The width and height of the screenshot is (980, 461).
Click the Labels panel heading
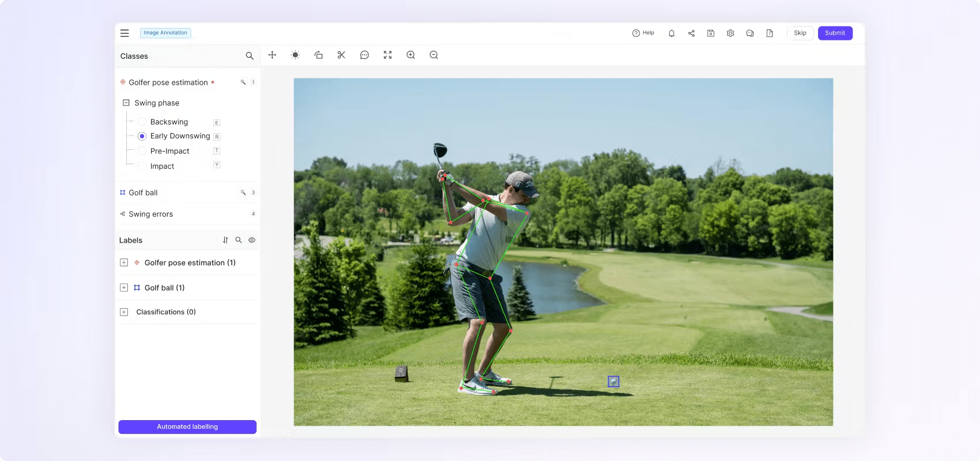[x=131, y=240]
